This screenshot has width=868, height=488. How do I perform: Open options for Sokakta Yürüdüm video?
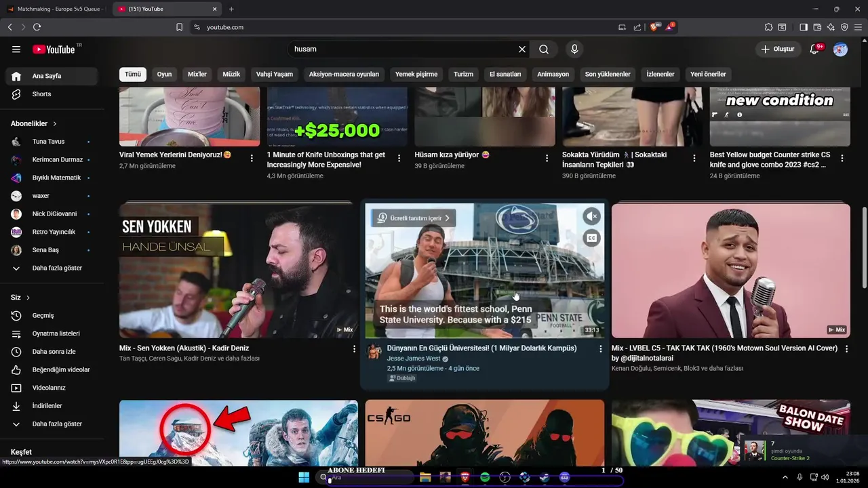(694, 158)
